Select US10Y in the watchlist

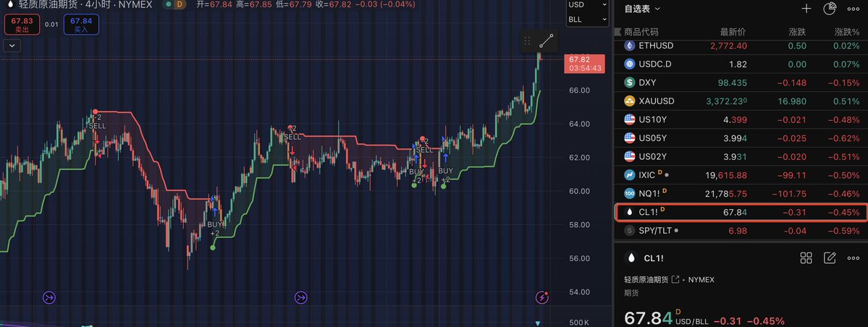[741, 119]
